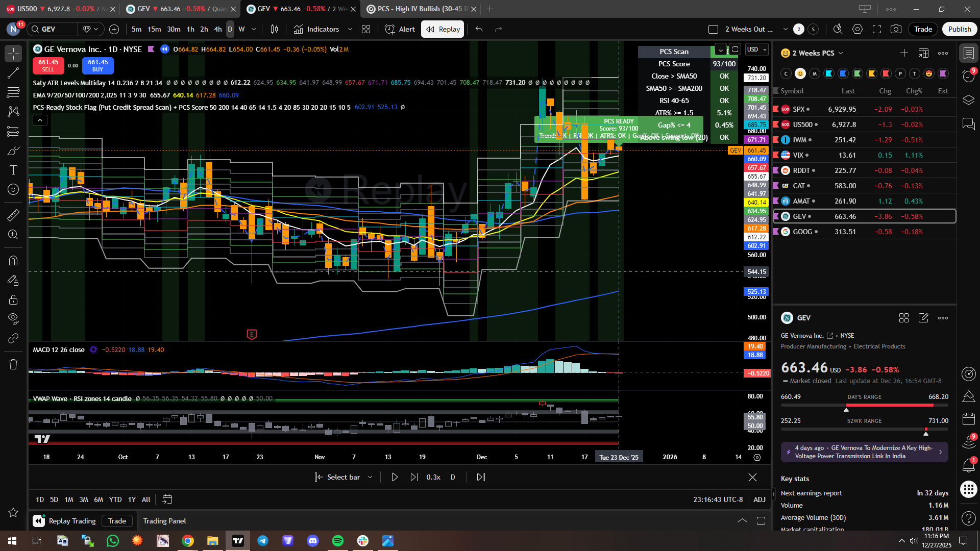Open the Trading Panel tab
This screenshot has width=980, height=551.
click(164, 521)
